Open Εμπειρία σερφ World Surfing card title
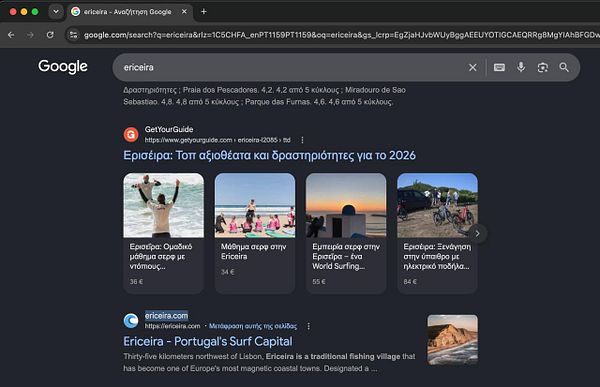This screenshot has width=600, height=387. point(346,256)
